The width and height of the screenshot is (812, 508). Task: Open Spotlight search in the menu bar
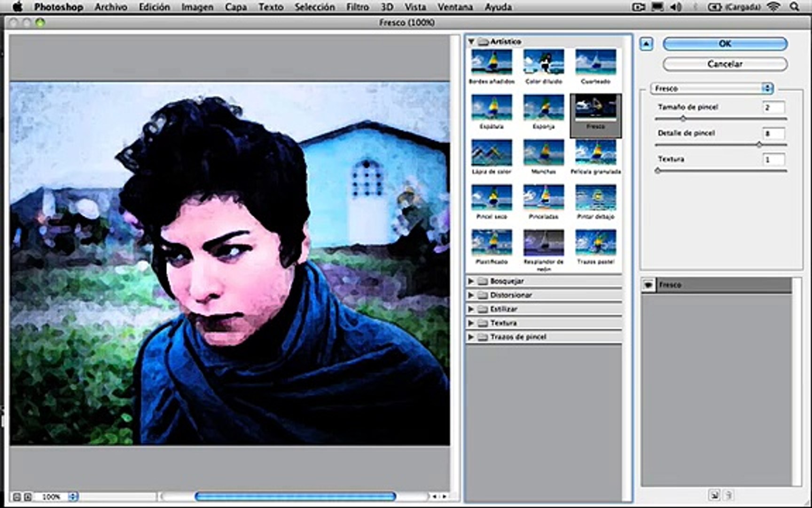point(794,7)
